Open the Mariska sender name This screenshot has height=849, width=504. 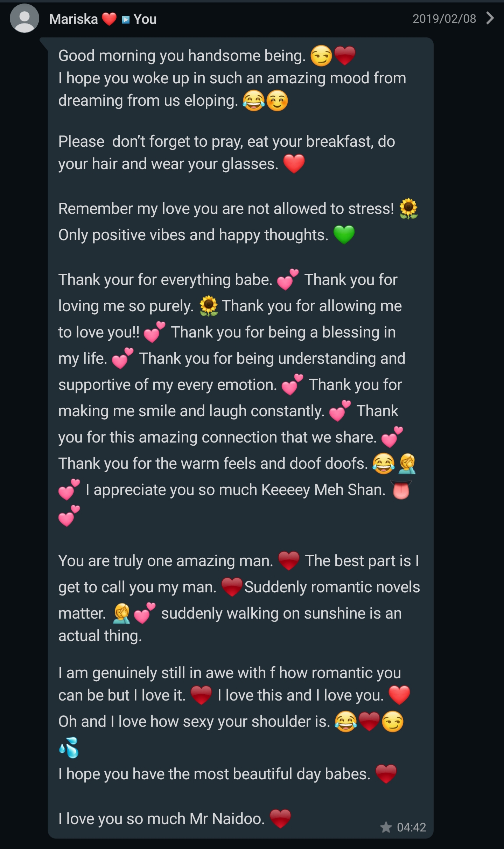[x=73, y=19]
